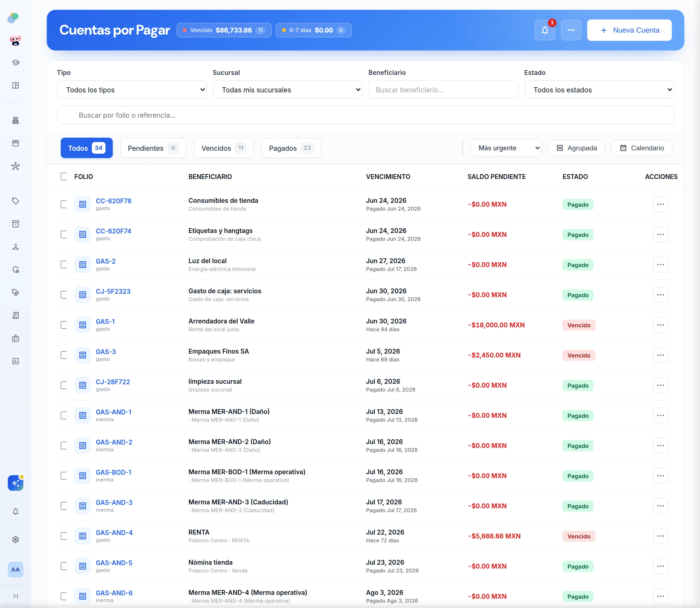The image size is (700, 608).
Task: Select the Todos tab
Action: pyautogui.click(x=87, y=148)
